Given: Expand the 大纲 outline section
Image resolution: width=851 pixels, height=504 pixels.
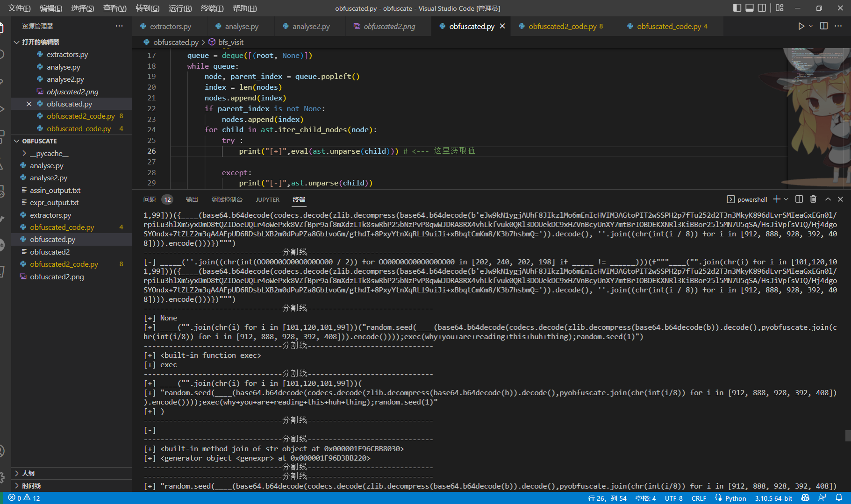Looking at the screenshot, I should coord(28,473).
